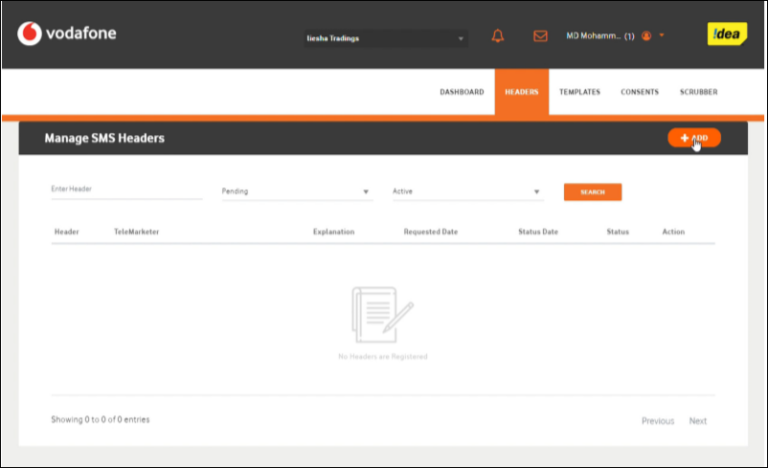Viewport: 768px width, 468px height.
Task: Open the messages envelope icon
Action: point(540,36)
